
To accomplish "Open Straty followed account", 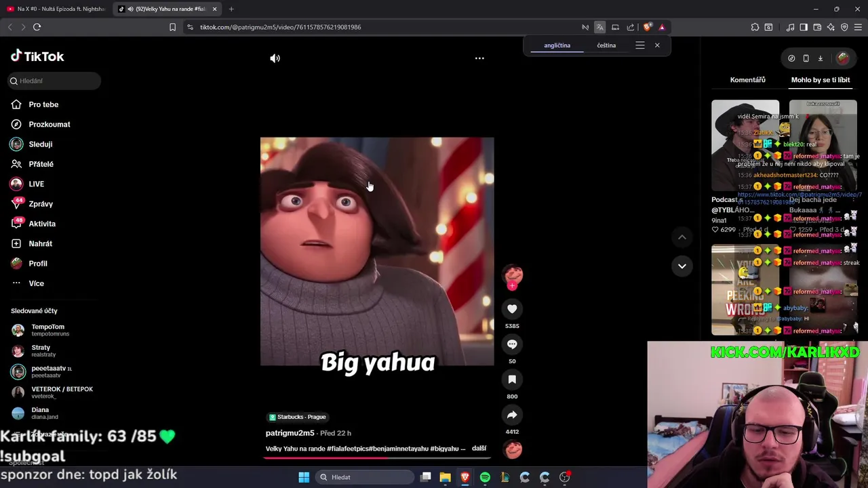I will click(41, 350).
